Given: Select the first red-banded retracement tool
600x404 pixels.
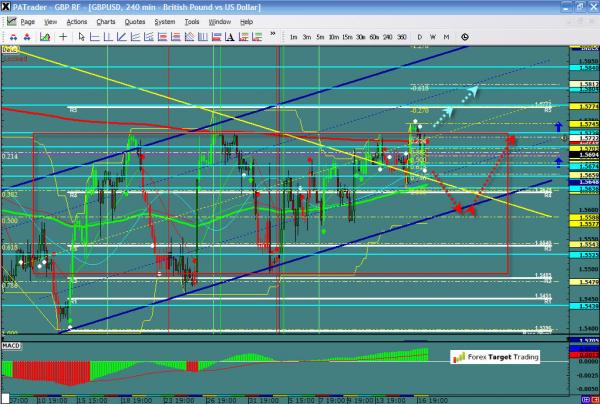Looking at the screenshot, I should point(162,37).
